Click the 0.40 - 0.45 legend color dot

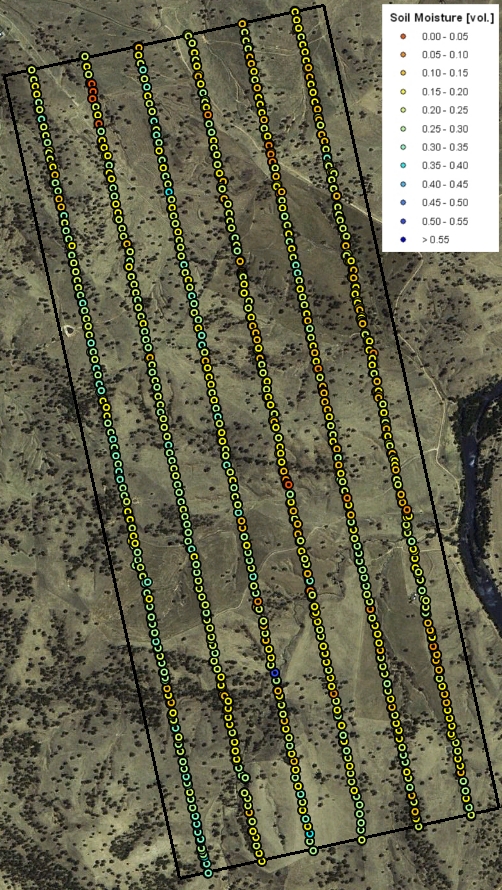[403, 184]
